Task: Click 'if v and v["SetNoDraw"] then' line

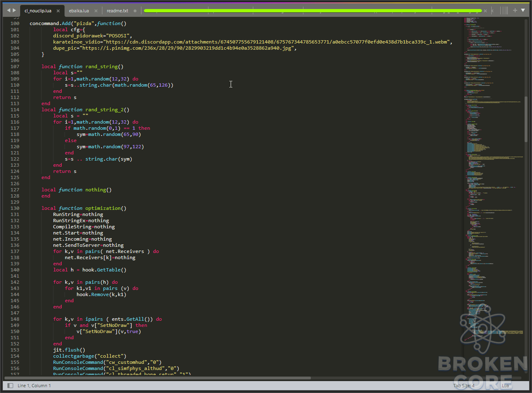Action: [106, 325]
